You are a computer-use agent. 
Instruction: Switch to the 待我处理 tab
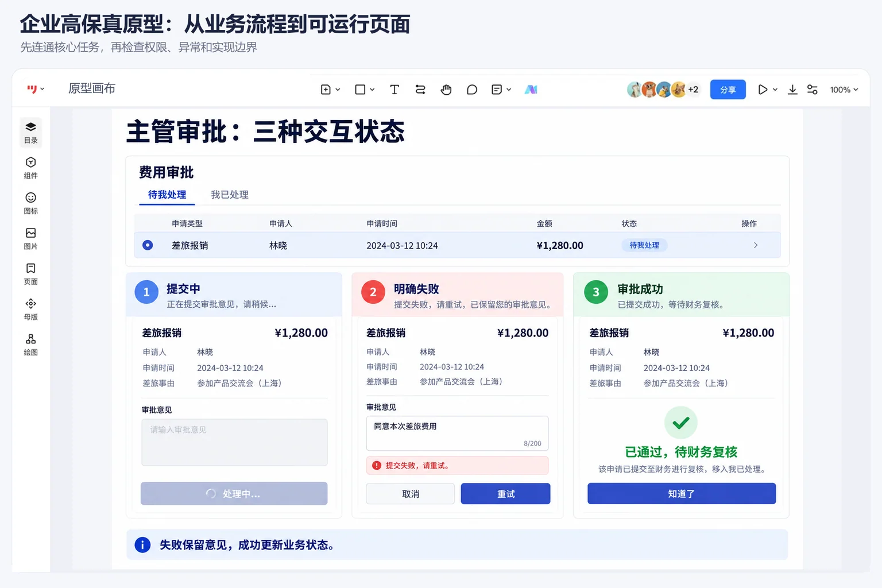[167, 195]
